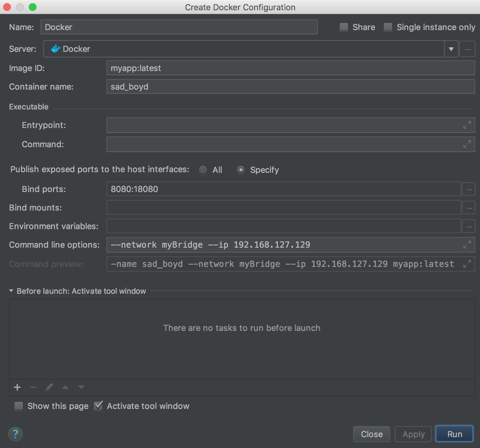The image size is (480, 448).
Task: Open help with question mark icon
Action: coord(15,434)
